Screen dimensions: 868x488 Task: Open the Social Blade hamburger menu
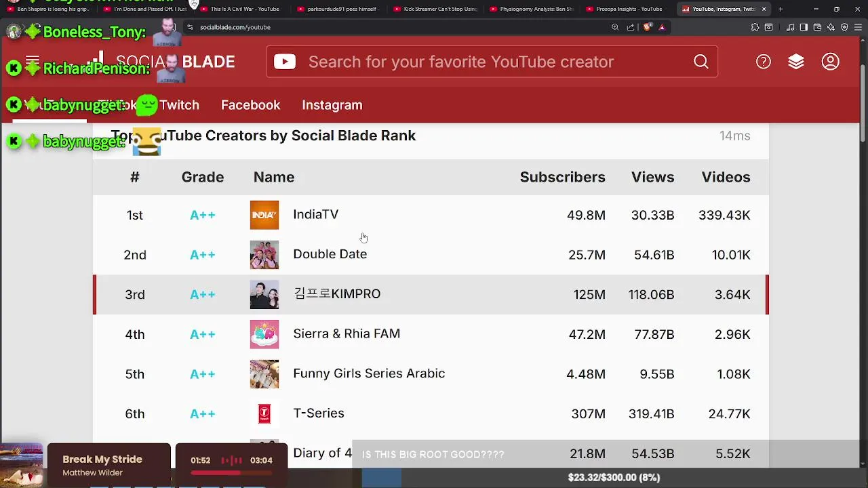pyautogui.click(x=33, y=62)
